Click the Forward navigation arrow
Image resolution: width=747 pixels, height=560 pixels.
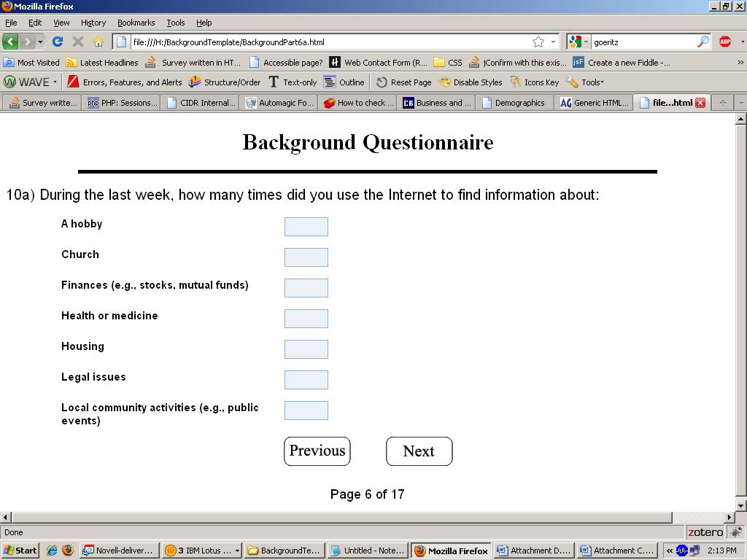coord(27,42)
